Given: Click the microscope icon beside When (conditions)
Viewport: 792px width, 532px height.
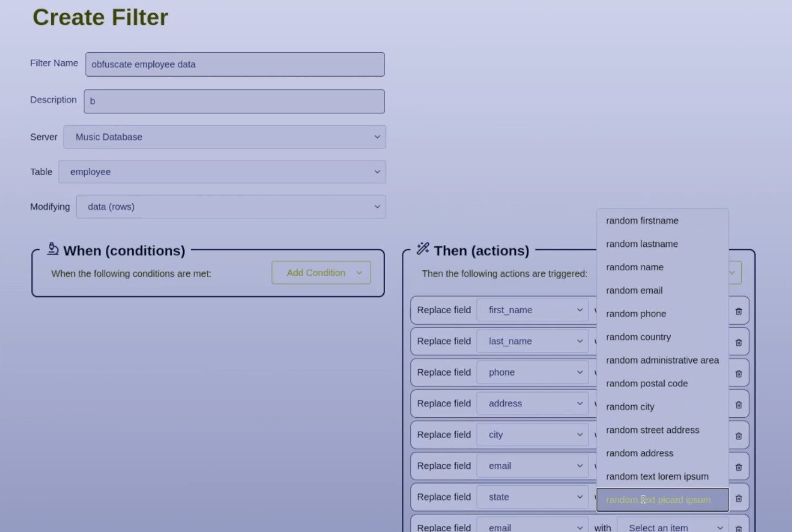Looking at the screenshot, I should [x=53, y=249].
